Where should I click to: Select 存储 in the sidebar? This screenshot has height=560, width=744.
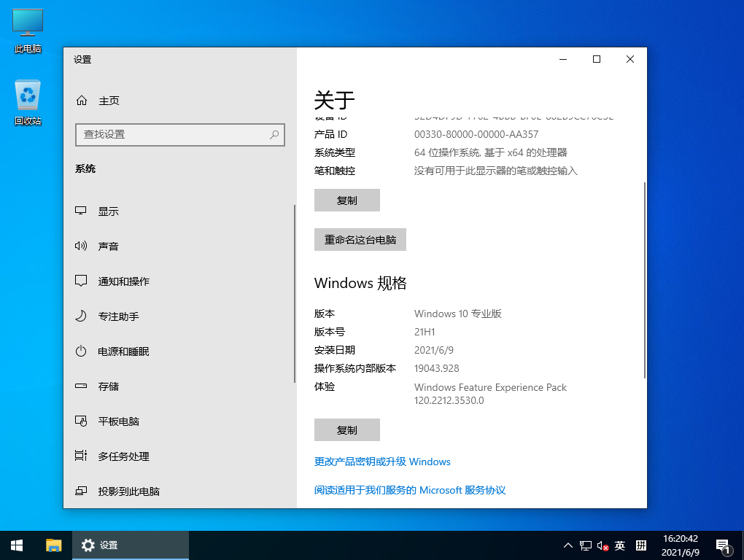179,386
